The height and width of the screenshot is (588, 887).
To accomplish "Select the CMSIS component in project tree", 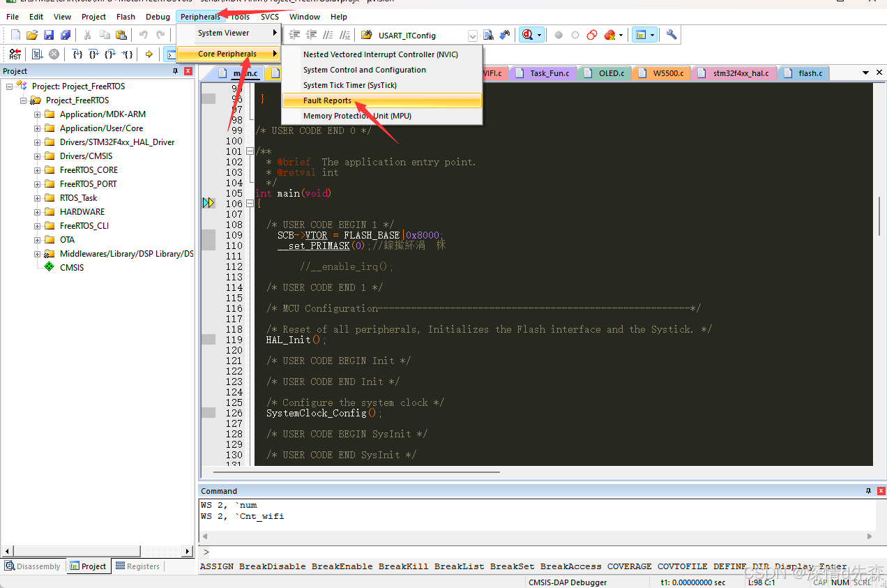I will coord(72,267).
